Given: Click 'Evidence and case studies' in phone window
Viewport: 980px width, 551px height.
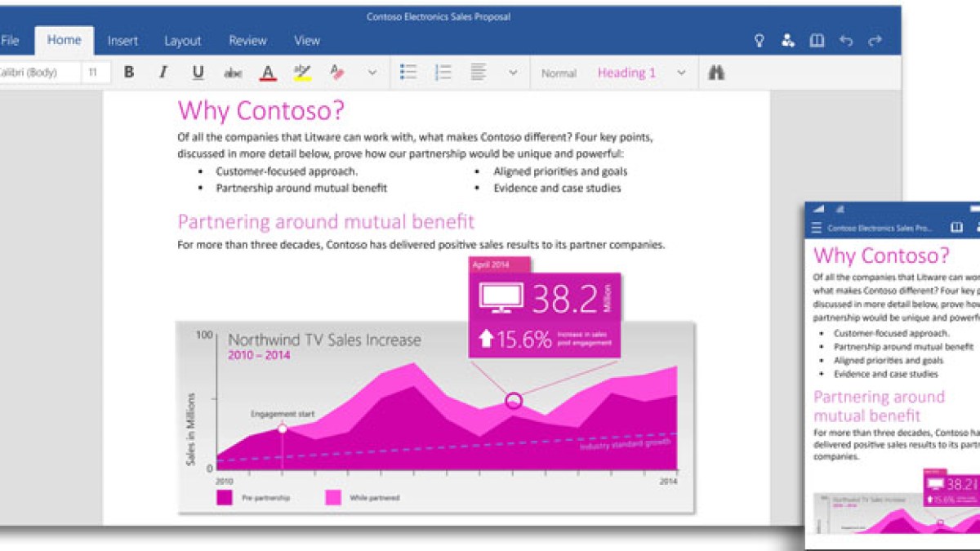Looking at the screenshot, I should point(886,374).
